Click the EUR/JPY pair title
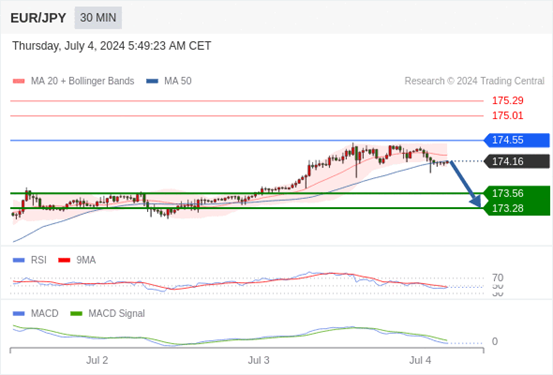553x375 pixels. point(38,18)
